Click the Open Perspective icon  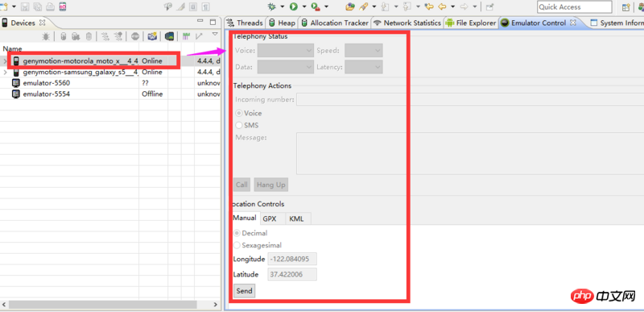click(626, 7)
